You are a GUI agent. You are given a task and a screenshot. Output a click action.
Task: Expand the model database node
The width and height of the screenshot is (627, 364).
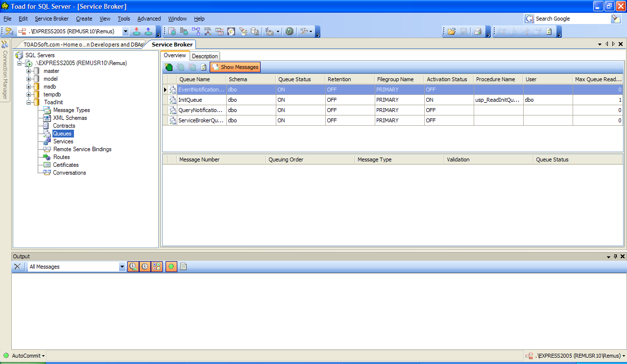(x=29, y=79)
